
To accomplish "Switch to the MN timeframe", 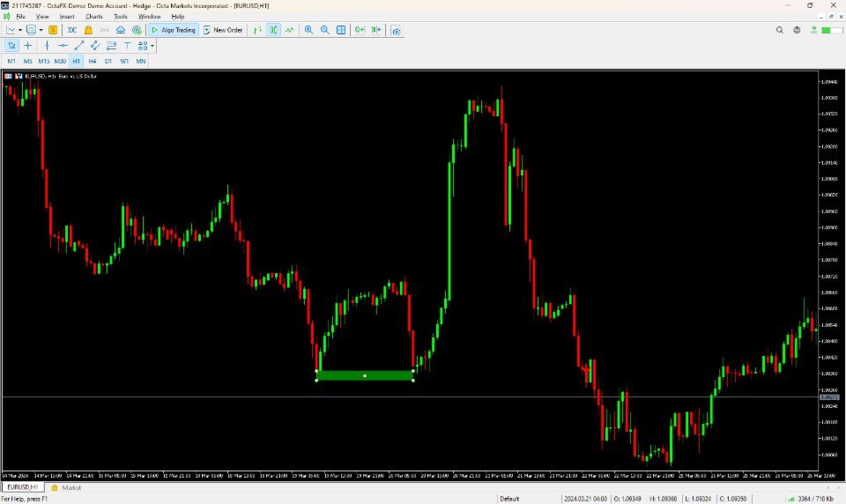I will coord(141,62).
